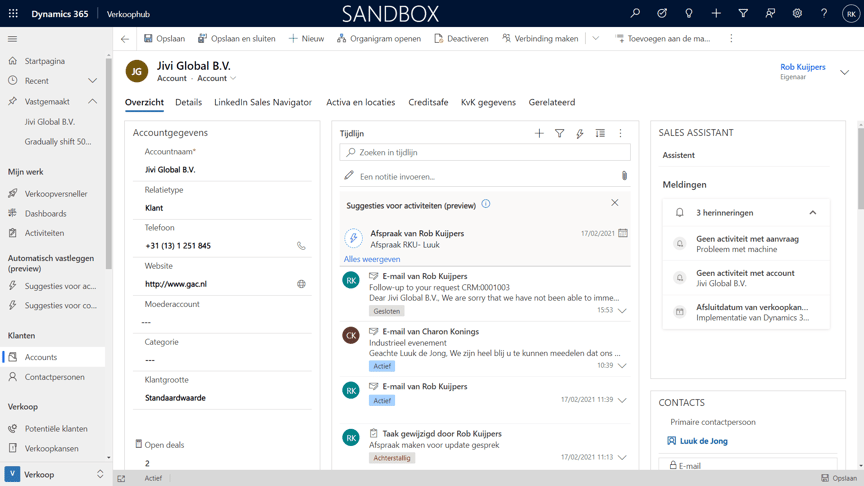Go back with the arrow icon
This screenshot has width=864, height=486.
click(125, 39)
